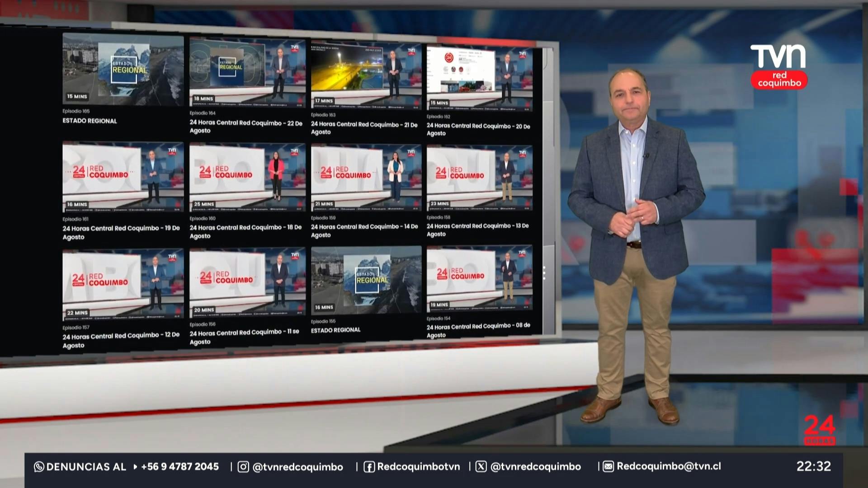This screenshot has width=868, height=488.
Task: Select title 24 Horas Central Red Coquimbo - 19 De Agosto
Action: click(x=121, y=232)
